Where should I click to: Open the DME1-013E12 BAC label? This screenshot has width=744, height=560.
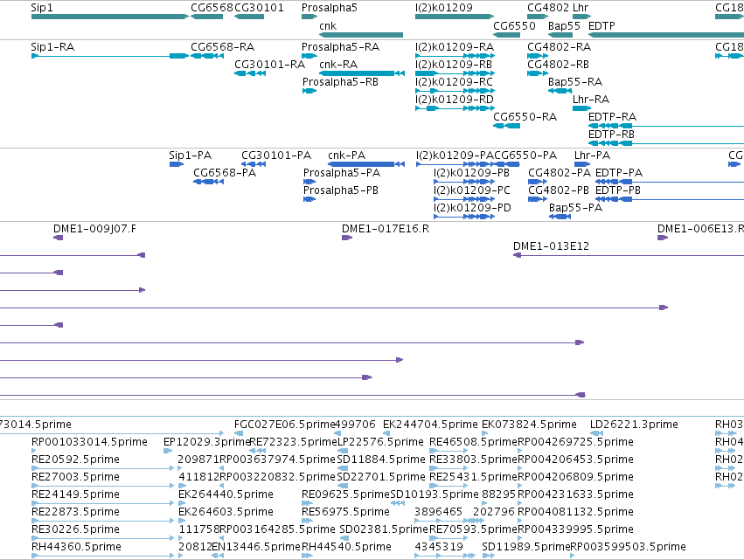pos(552,246)
